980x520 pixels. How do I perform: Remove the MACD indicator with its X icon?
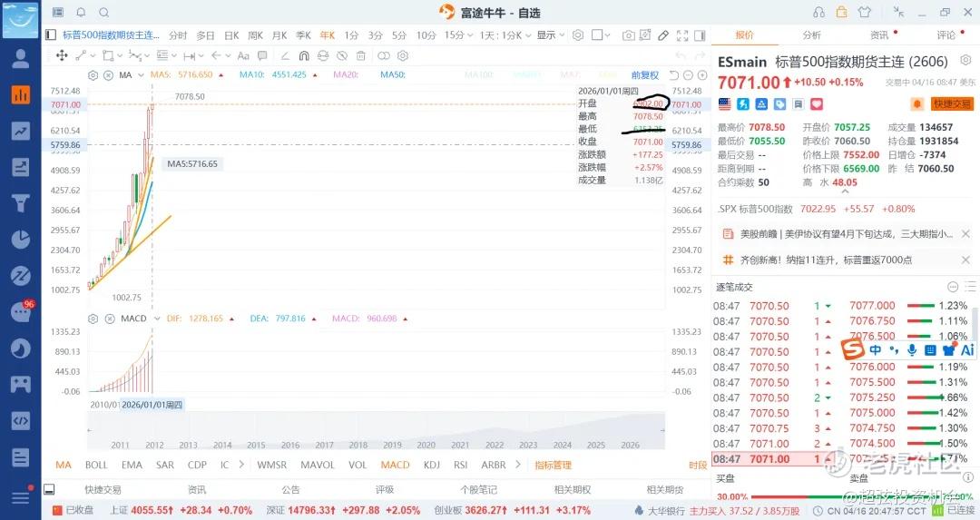110,319
